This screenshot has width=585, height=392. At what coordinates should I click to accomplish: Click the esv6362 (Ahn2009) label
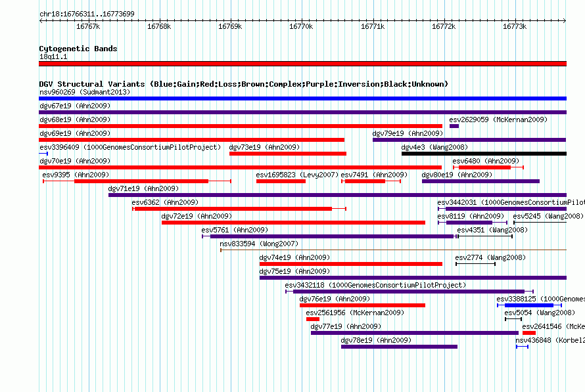(165, 202)
